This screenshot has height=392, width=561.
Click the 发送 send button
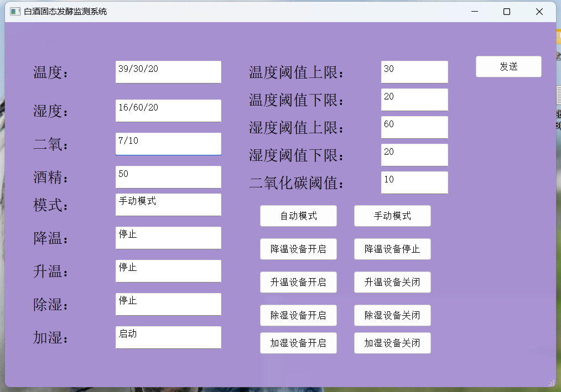[x=508, y=66]
